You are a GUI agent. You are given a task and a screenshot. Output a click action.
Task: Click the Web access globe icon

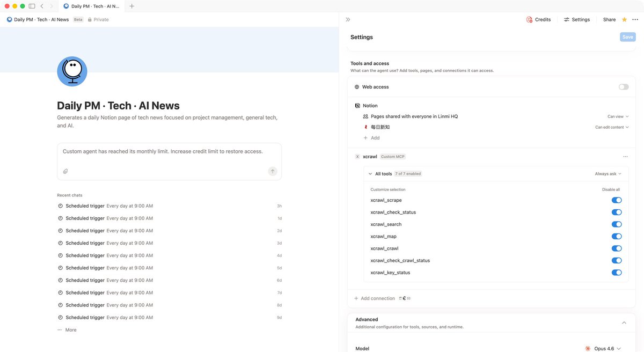pos(357,87)
